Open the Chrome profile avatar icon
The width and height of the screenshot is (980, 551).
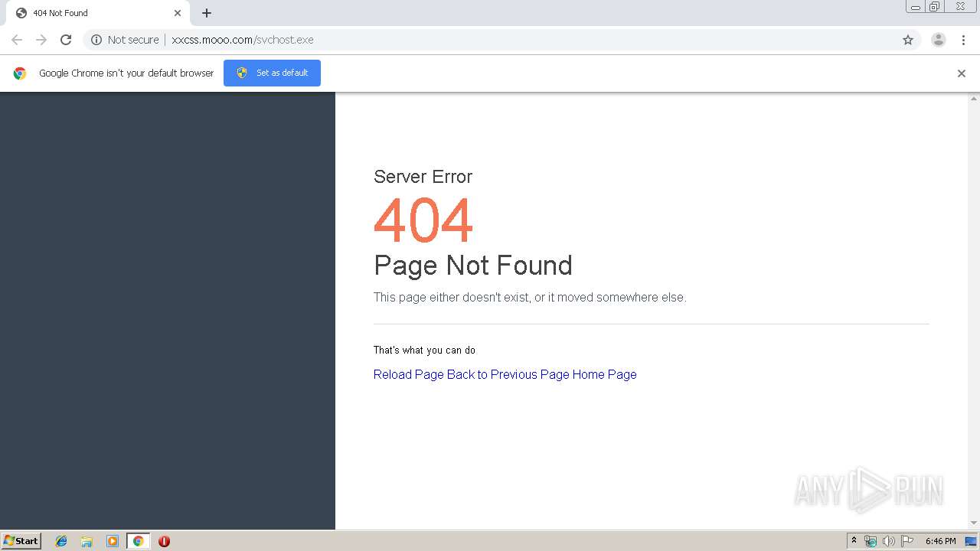(x=939, y=40)
